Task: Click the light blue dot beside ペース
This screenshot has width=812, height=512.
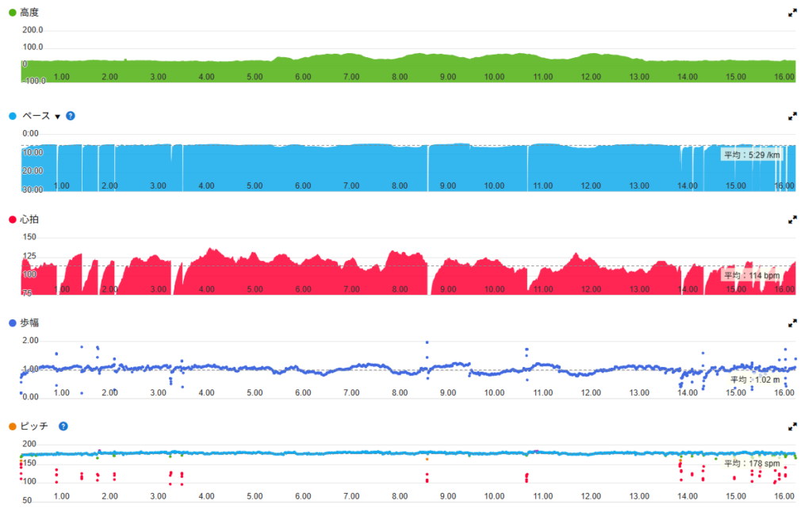Action: [12, 116]
